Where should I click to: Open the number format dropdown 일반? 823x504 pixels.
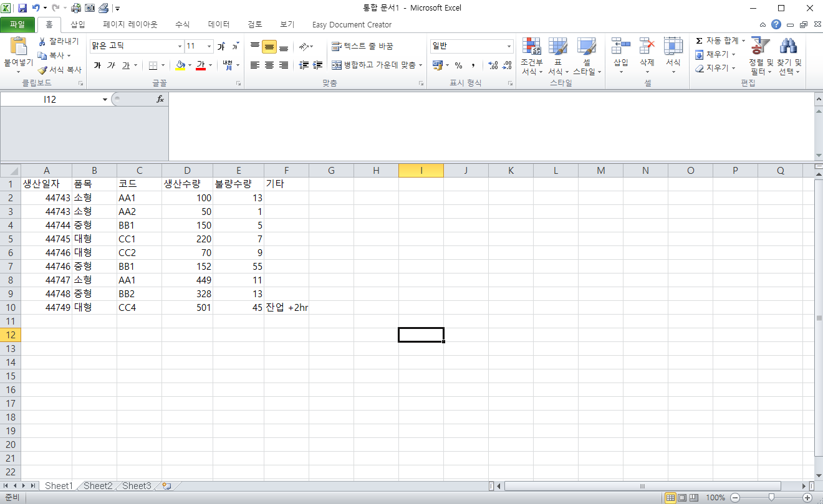(509, 46)
